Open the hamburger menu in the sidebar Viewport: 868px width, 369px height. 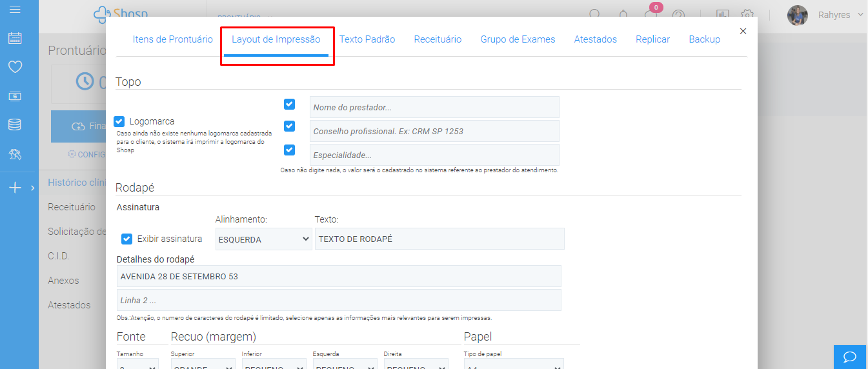click(15, 9)
